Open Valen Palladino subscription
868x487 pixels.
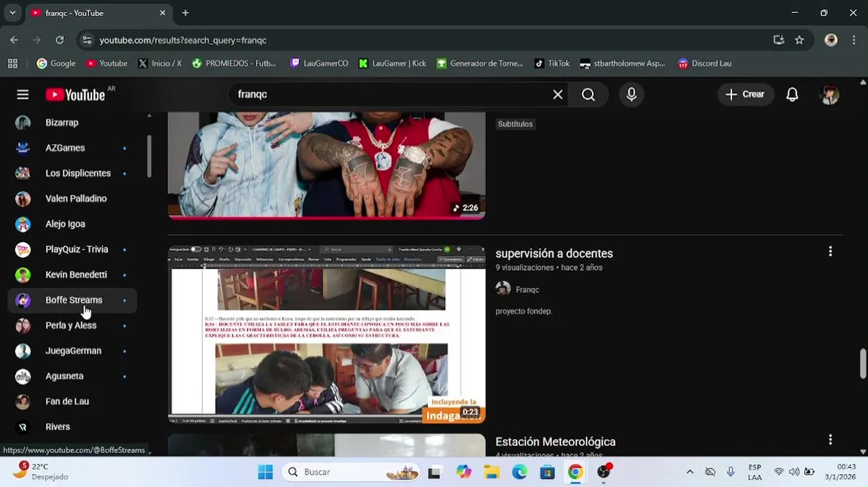[72, 199]
